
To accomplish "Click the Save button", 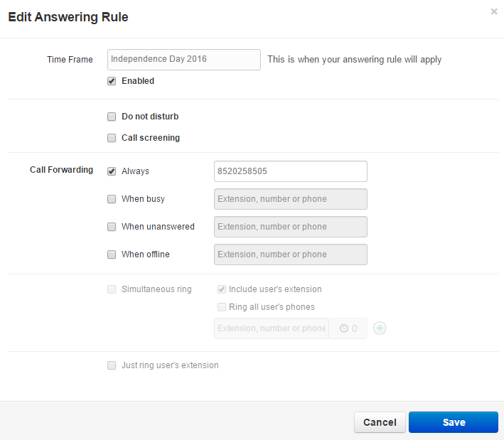I will click(x=454, y=422).
